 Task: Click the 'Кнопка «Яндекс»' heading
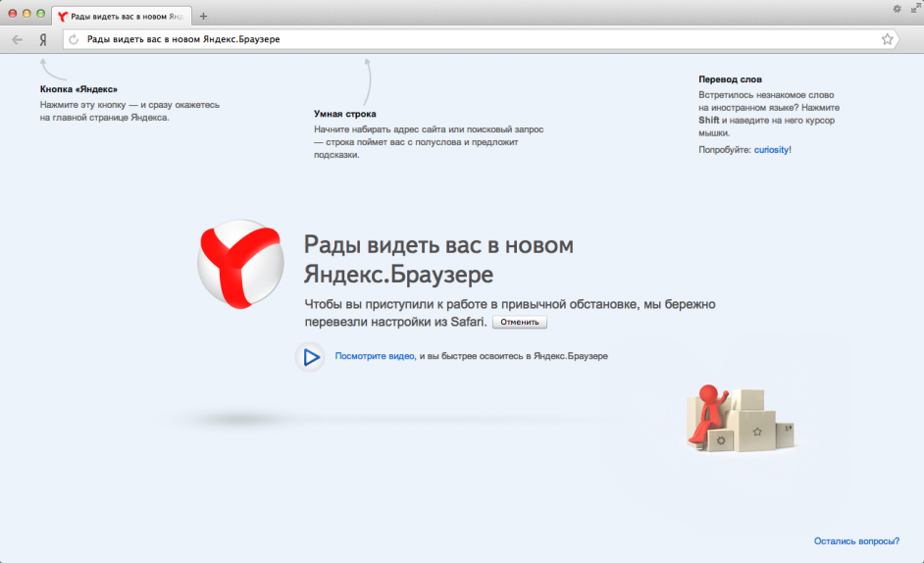[x=78, y=89]
